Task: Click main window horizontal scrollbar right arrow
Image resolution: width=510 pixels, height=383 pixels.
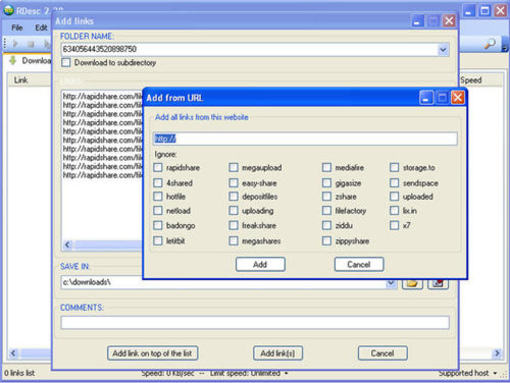Action: [x=497, y=353]
